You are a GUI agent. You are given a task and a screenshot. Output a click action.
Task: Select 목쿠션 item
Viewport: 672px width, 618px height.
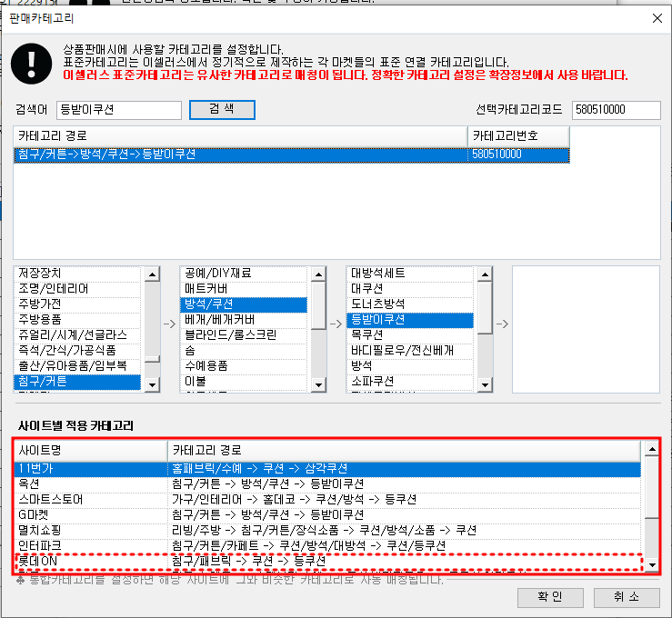pos(410,335)
